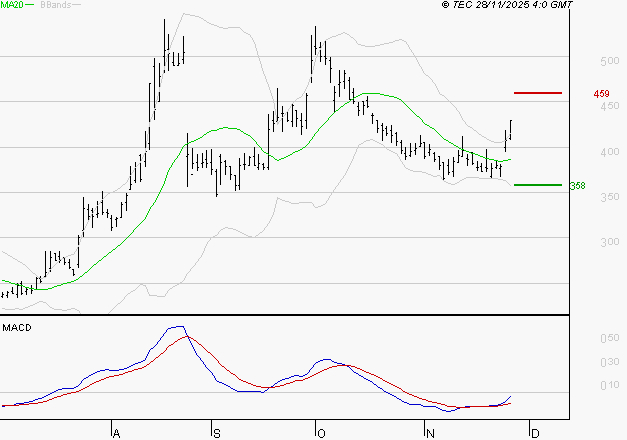Select the A month marker on time axis
This screenshot has width=627, height=440.
click(116, 434)
